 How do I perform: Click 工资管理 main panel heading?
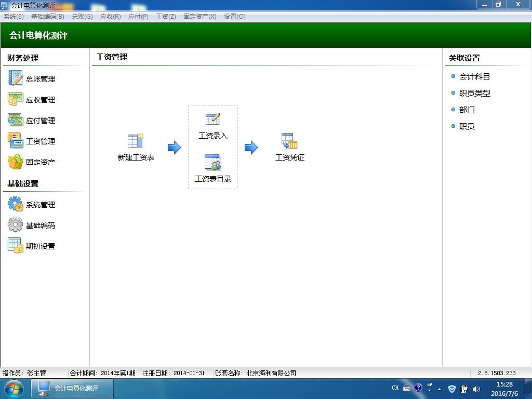[112, 57]
